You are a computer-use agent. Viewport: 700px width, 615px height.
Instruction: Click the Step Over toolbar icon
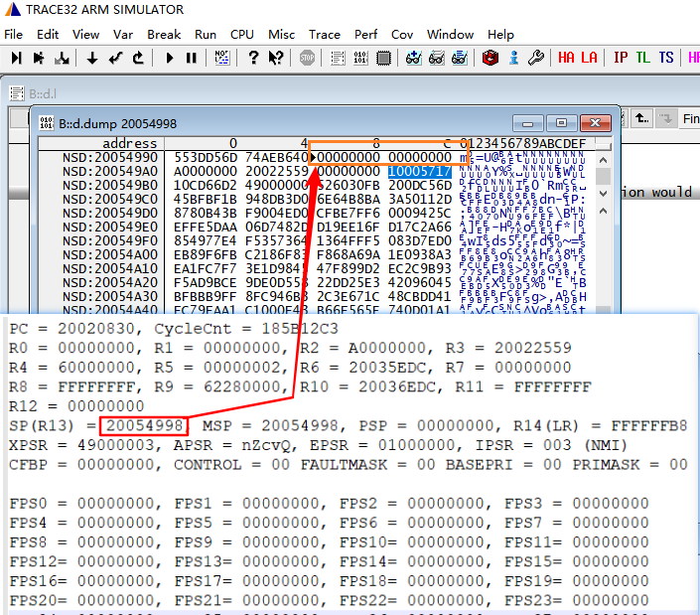[39, 58]
